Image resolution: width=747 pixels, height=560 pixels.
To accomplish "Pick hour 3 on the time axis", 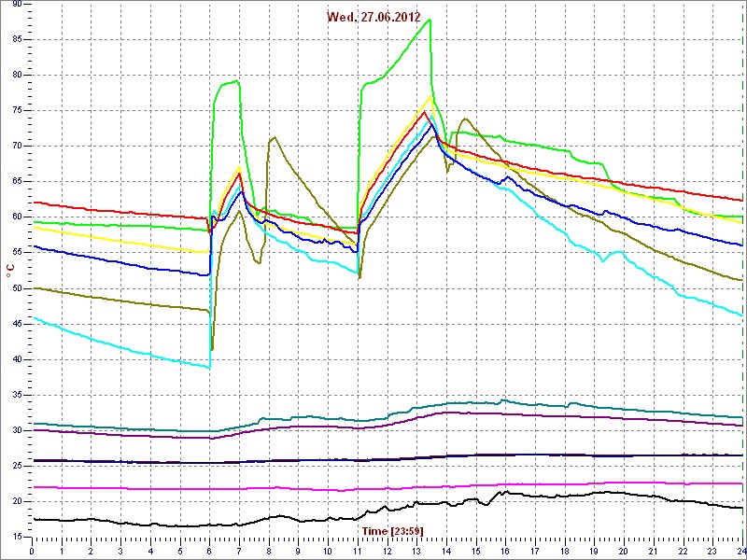I will (x=121, y=550).
